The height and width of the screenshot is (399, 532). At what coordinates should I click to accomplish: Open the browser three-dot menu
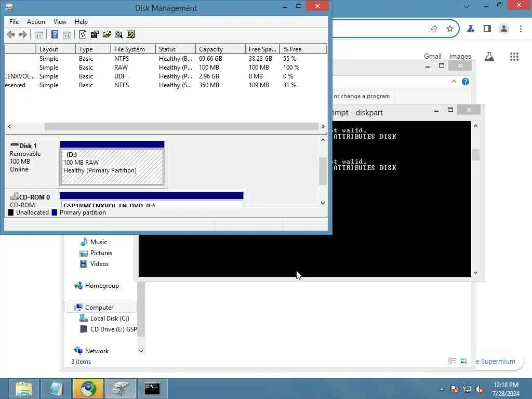[x=521, y=29]
